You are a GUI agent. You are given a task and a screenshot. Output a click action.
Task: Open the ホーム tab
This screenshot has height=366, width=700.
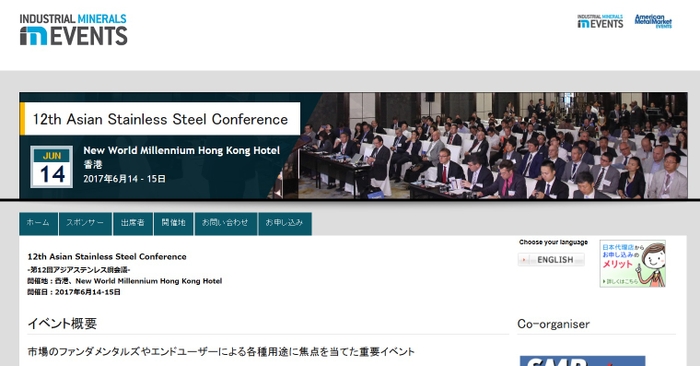tap(38, 223)
